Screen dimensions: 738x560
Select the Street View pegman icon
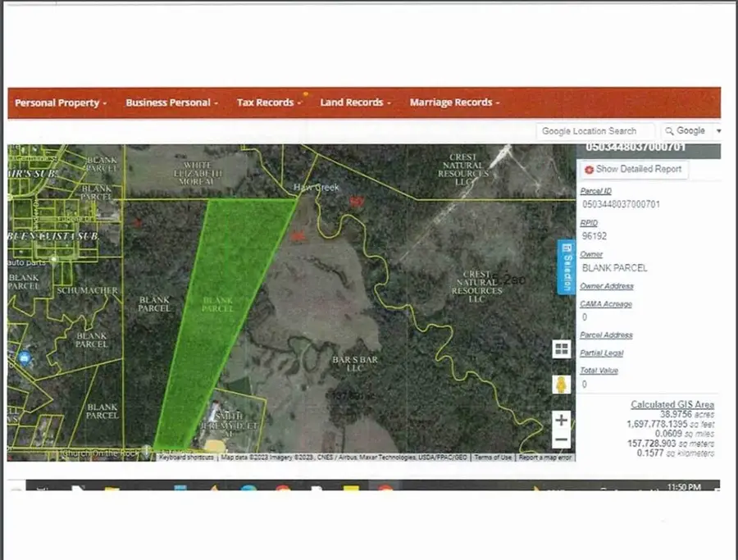(561, 385)
